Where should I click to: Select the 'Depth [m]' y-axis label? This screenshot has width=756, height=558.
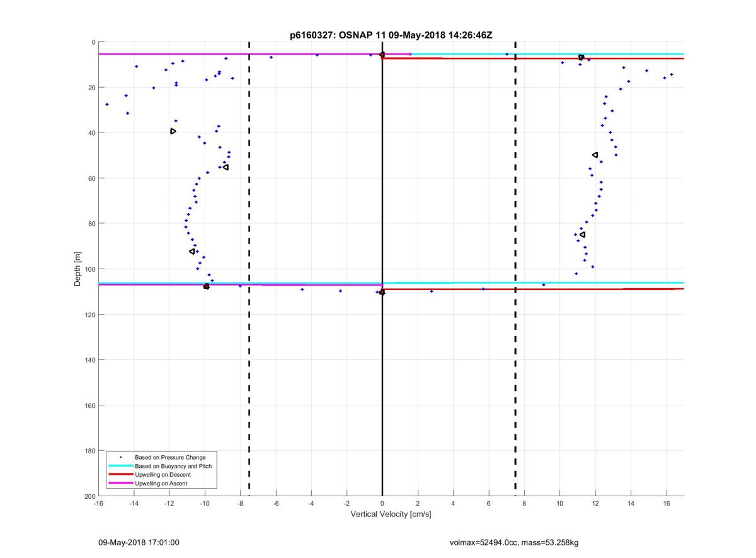tap(78, 269)
